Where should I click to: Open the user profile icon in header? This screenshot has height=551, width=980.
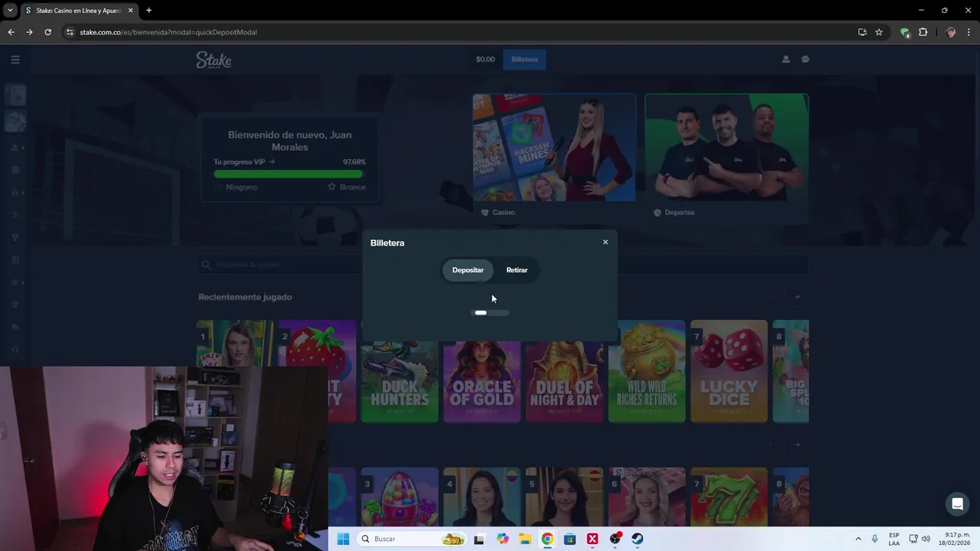pos(786,59)
